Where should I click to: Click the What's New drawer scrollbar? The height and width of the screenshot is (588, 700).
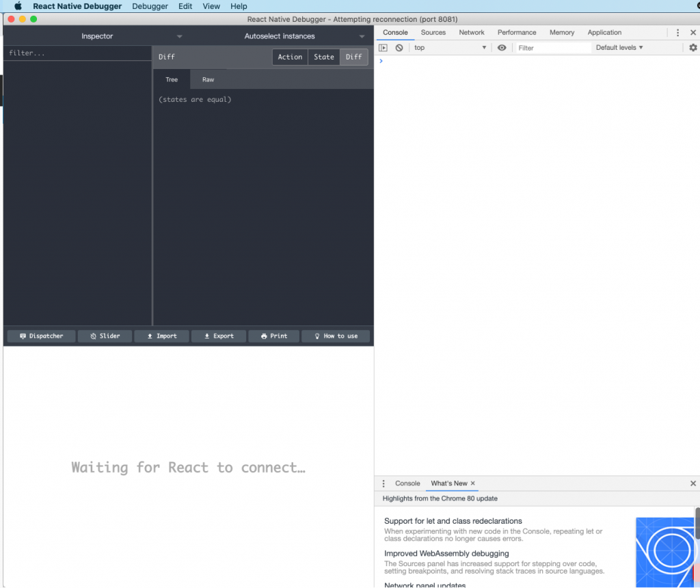(697, 523)
